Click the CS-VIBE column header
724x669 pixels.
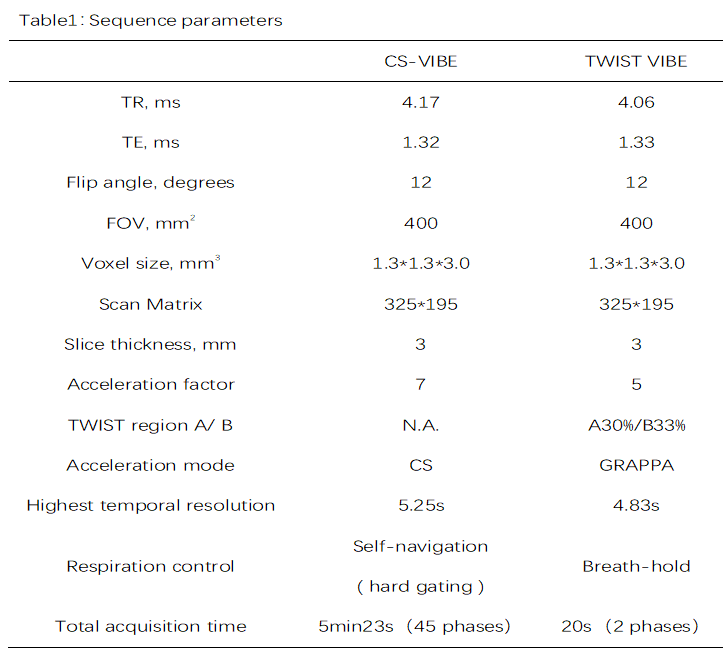[x=420, y=61]
